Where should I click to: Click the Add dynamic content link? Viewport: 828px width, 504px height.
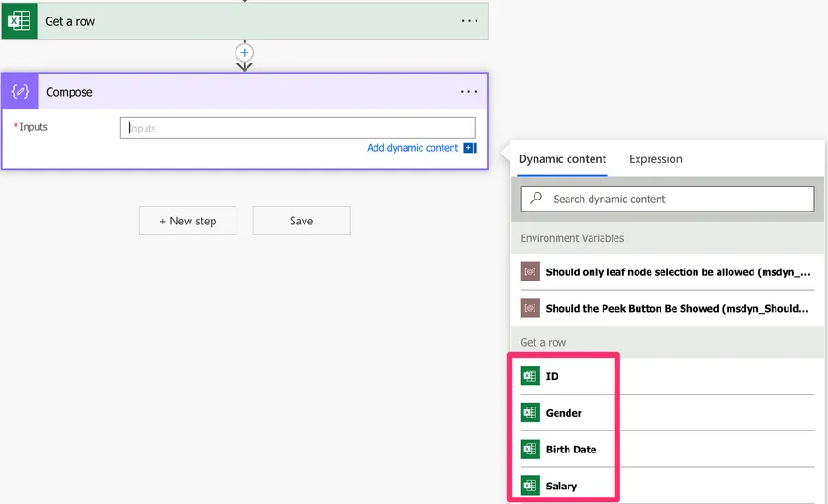[x=412, y=148]
